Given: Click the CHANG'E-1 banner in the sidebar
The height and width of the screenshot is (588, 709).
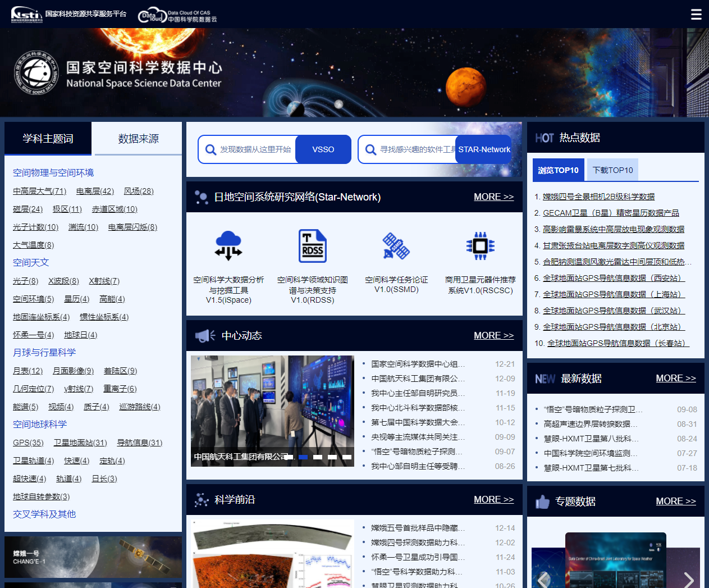Looking at the screenshot, I should pos(93,557).
